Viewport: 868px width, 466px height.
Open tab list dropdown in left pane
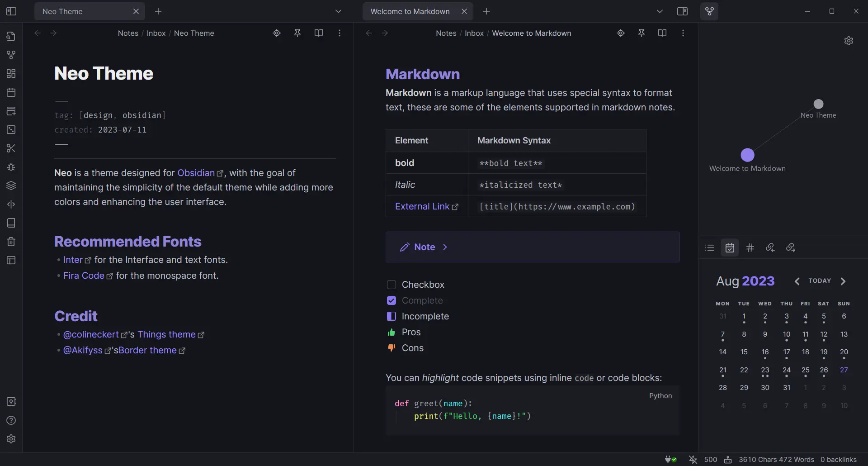338,11
